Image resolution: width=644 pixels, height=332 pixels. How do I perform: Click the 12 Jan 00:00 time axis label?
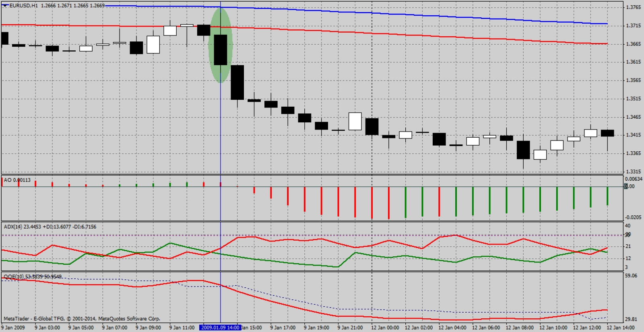[385, 328]
